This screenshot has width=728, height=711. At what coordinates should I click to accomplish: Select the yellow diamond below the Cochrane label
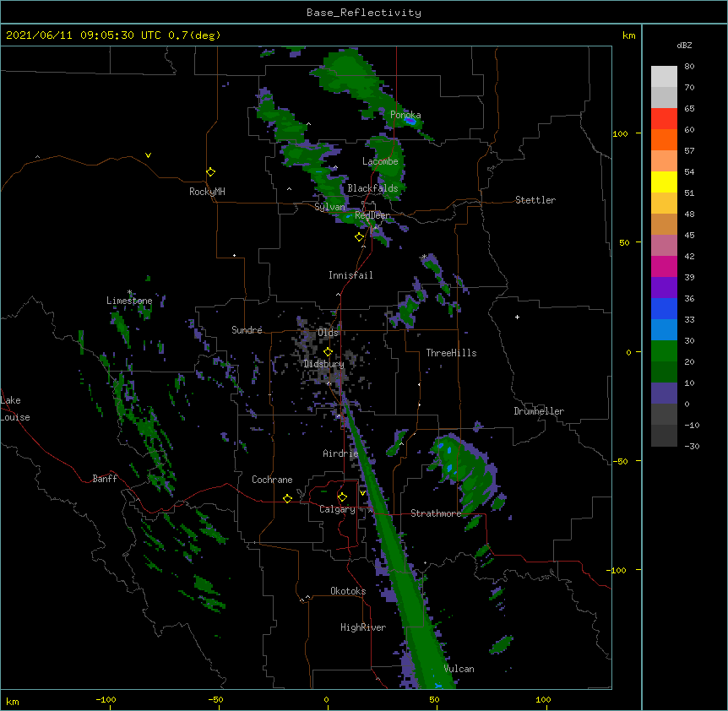pyautogui.click(x=287, y=498)
